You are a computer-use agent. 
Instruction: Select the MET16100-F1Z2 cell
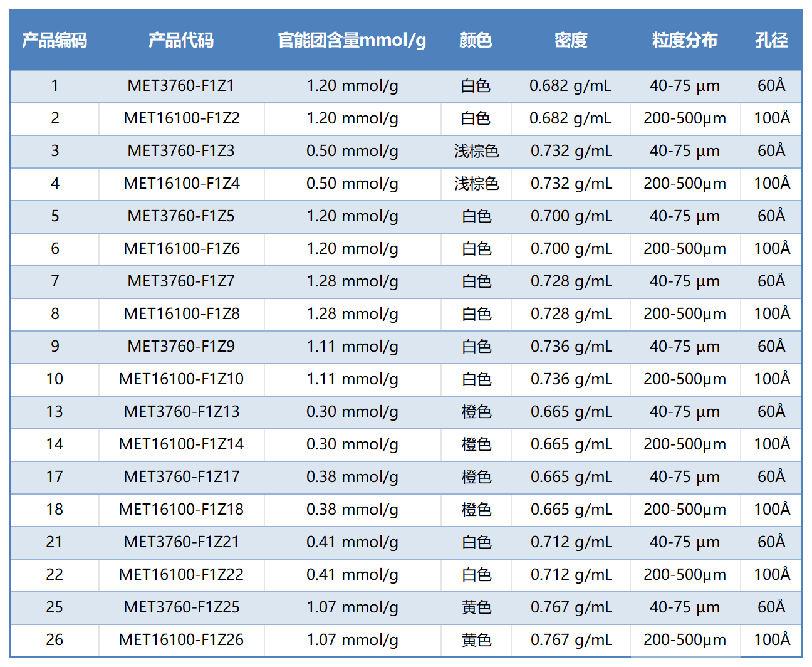pyautogui.click(x=182, y=118)
